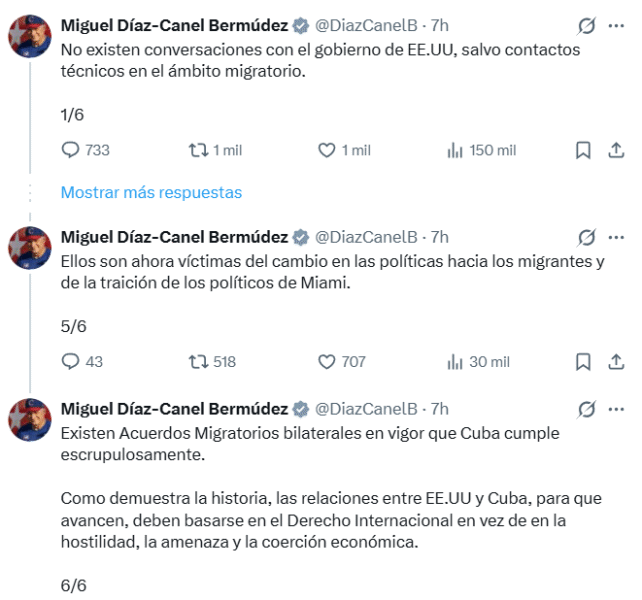Open Grok icon on 6/6 tweet
Screen dimensions: 642x600
click(587, 409)
